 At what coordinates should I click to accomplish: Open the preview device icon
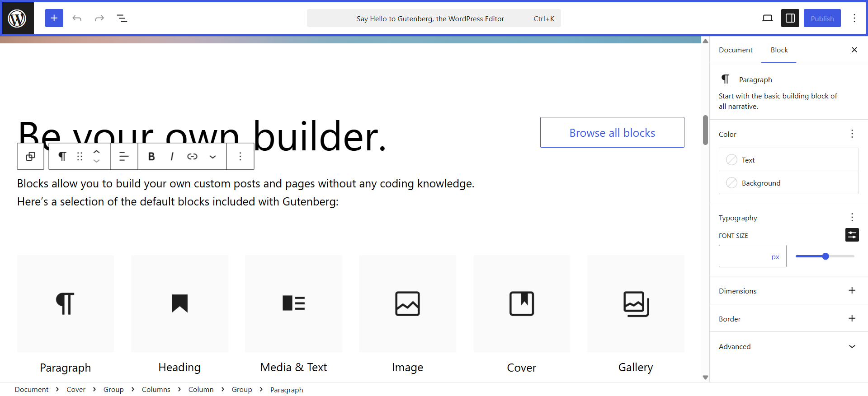[768, 18]
